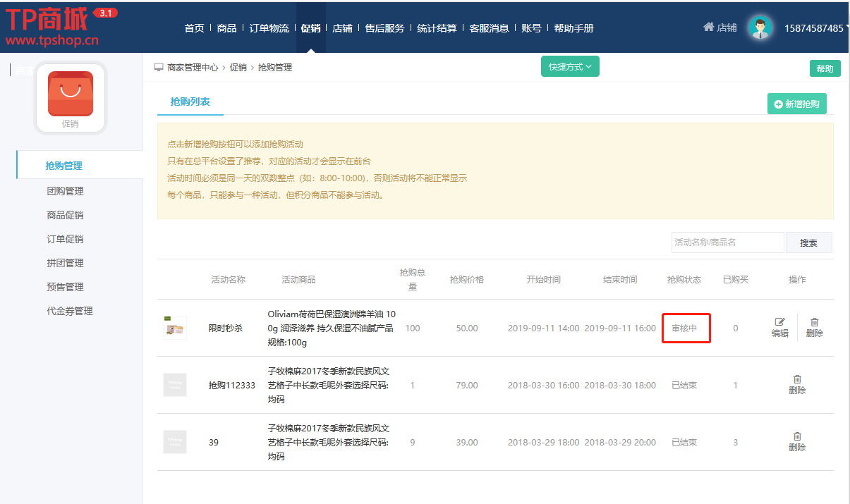
Task: Open 订单物流 in the top navigation
Action: pyautogui.click(x=269, y=28)
